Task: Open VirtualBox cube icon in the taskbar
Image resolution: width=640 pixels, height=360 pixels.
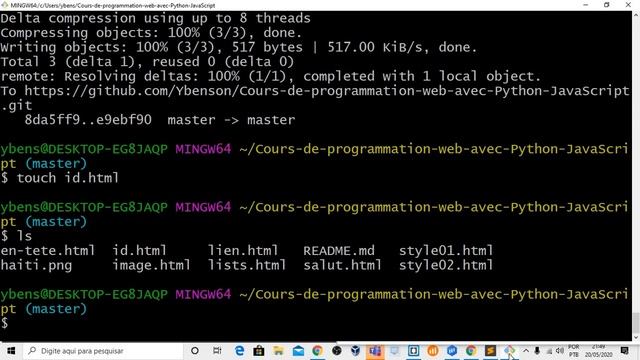Action: click(x=356, y=351)
